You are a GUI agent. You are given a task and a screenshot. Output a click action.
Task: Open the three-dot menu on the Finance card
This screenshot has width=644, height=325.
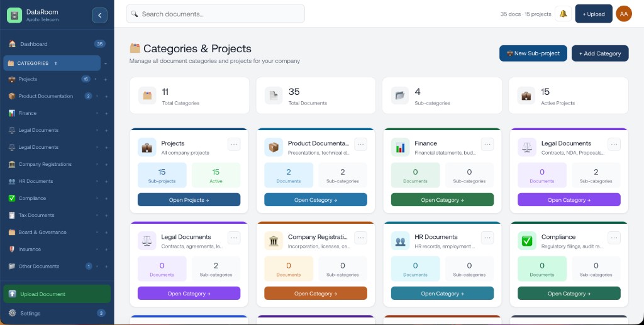tap(487, 144)
